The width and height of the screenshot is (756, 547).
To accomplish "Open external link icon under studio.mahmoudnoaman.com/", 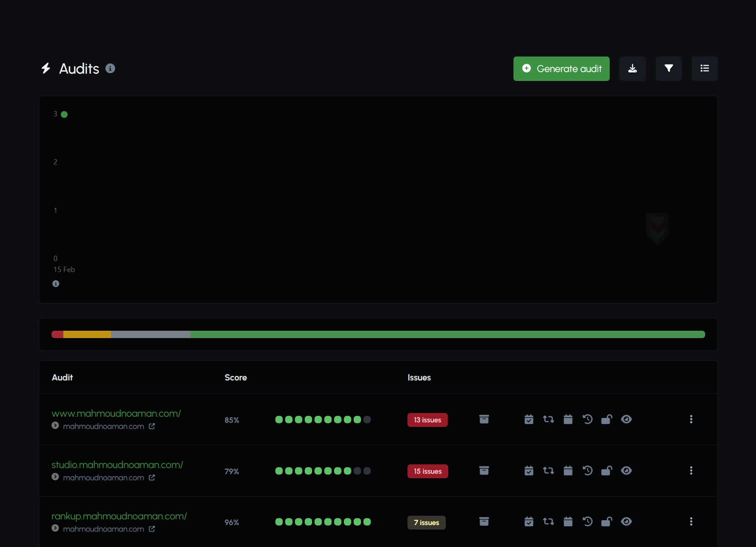I will (x=152, y=477).
